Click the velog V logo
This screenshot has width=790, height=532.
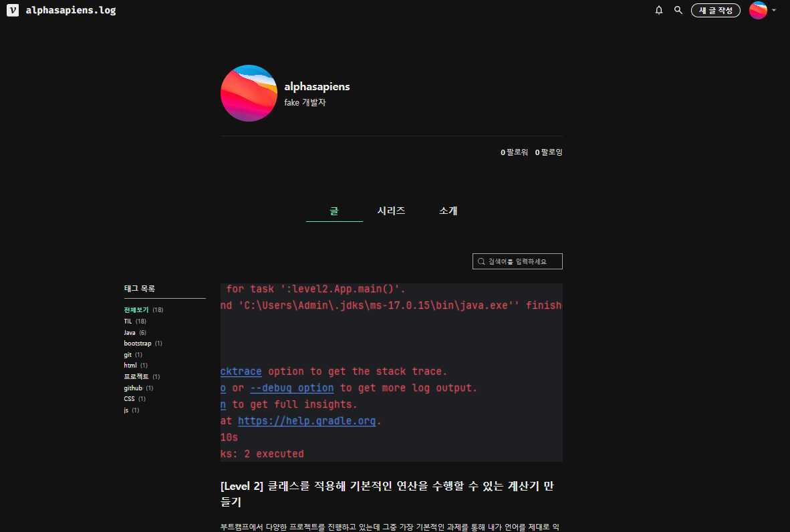(12, 10)
